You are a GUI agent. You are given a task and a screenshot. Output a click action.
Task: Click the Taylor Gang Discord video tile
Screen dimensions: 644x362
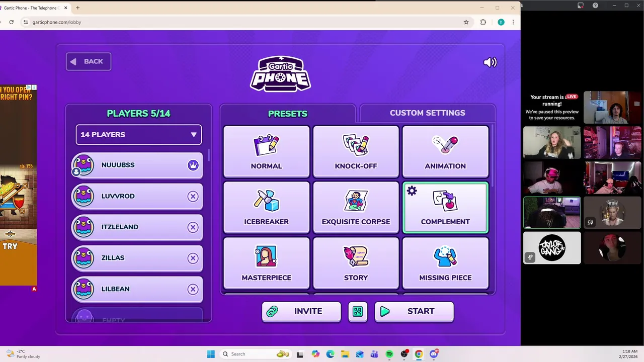coord(552,248)
